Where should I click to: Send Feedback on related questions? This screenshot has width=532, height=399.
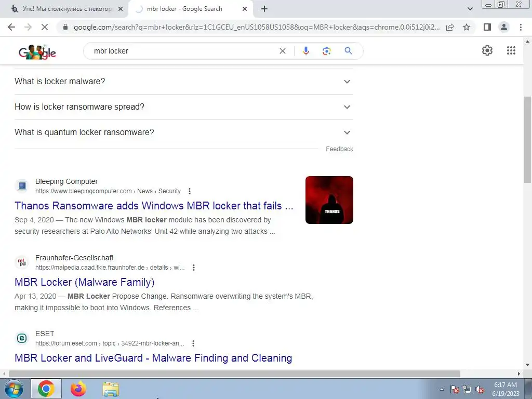pyautogui.click(x=339, y=149)
